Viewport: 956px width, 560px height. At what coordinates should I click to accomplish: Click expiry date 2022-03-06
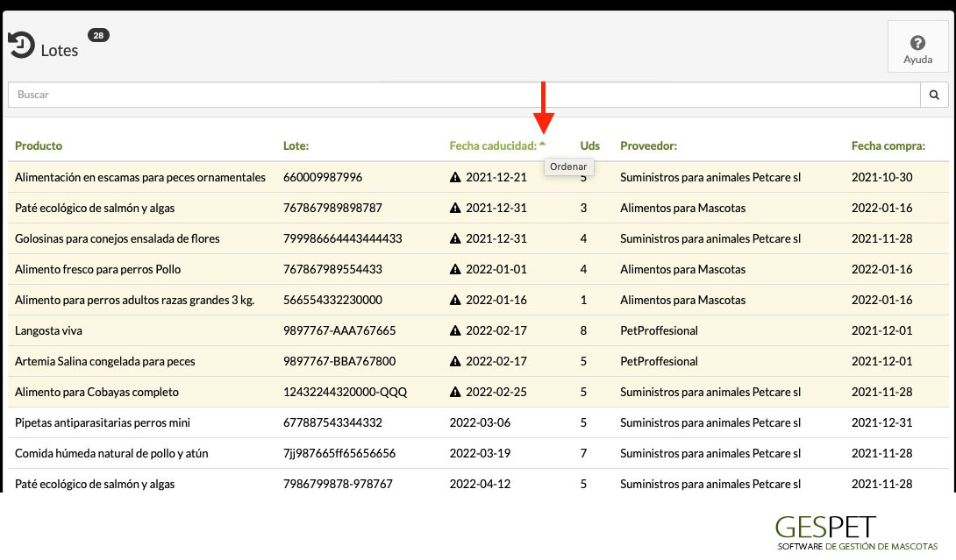click(x=480, y=422)
